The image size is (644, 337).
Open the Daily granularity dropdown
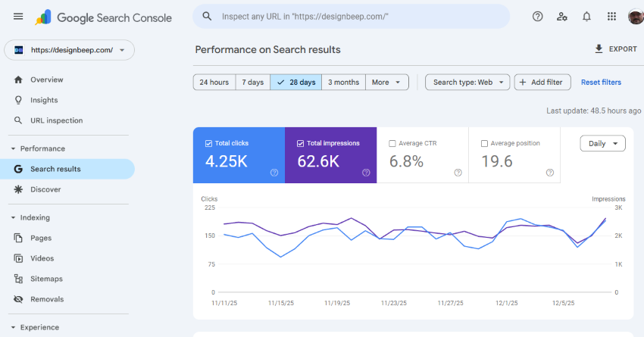603,143
